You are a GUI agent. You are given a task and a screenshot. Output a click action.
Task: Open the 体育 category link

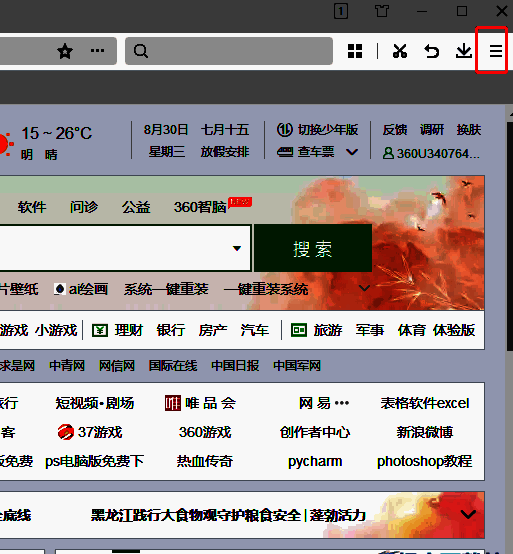pyautogui.click(x=412, y=330)
